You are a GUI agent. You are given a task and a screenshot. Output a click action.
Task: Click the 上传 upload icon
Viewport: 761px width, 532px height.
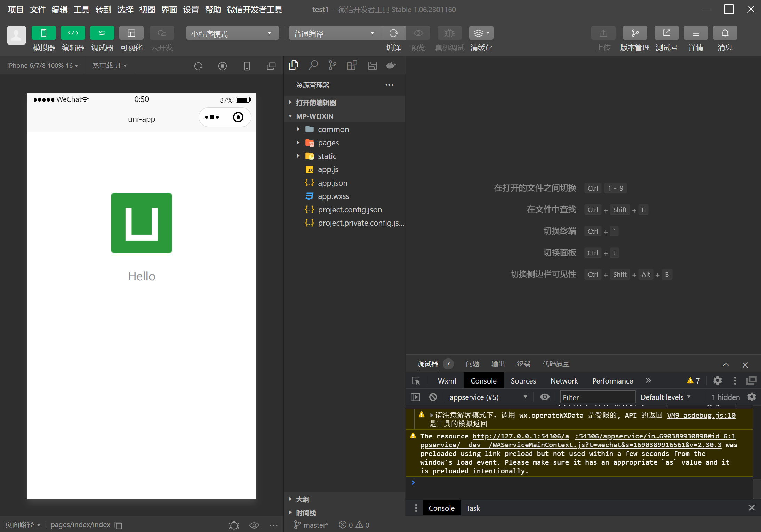coord(603,33)
